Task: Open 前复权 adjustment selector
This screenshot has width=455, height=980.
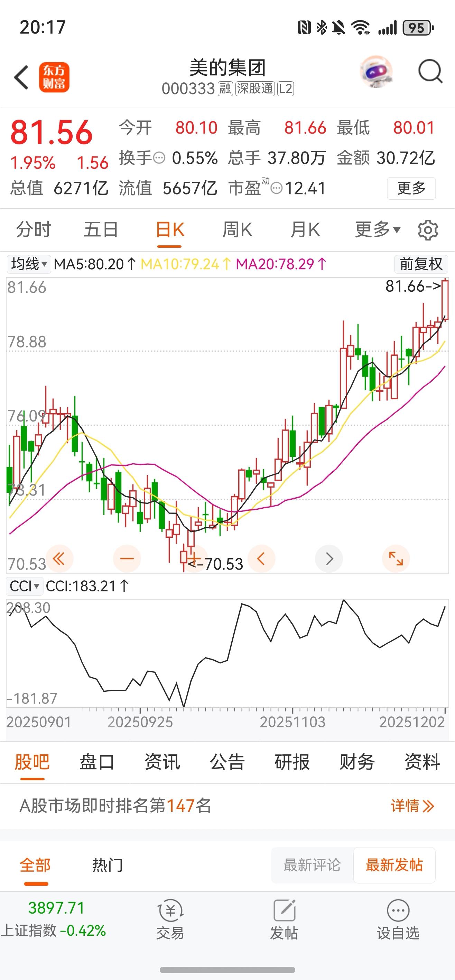Action: pos(421,264)
